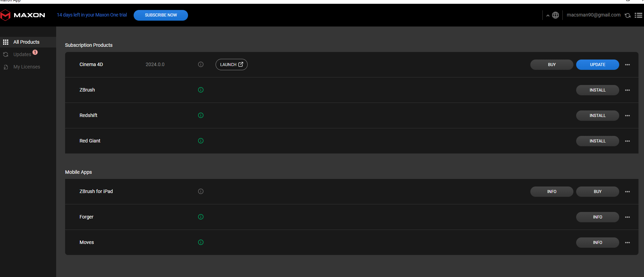The width and height of the screenshot is (644, 277).
Task: Open ZBrush three-dot options menu
Action: point(627,90)
